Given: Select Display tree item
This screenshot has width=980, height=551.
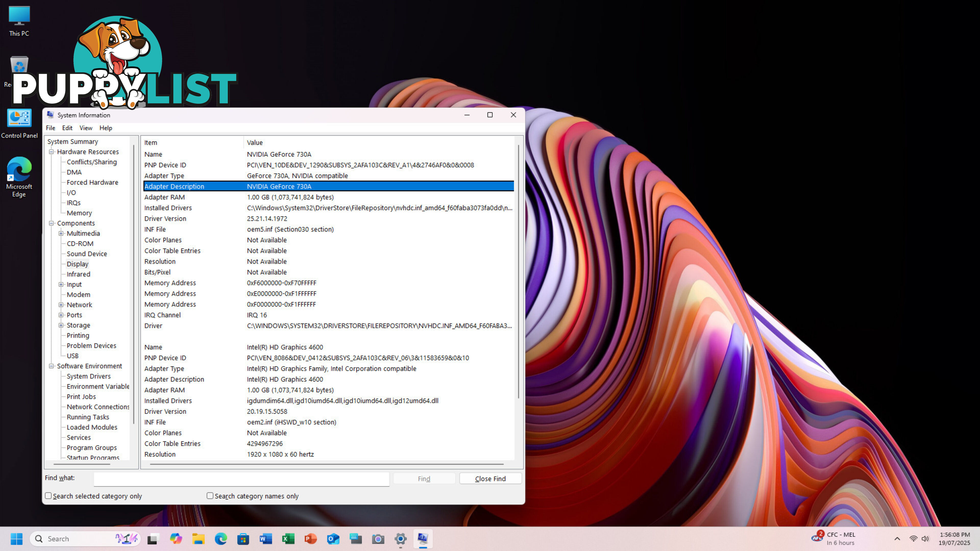Looking at the screenshot, I should (x=77, y=264).
